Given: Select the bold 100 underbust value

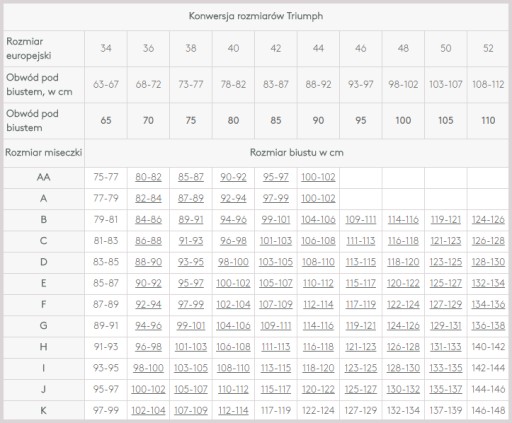Looking at the screenshot, I should (x=403, y=120).
